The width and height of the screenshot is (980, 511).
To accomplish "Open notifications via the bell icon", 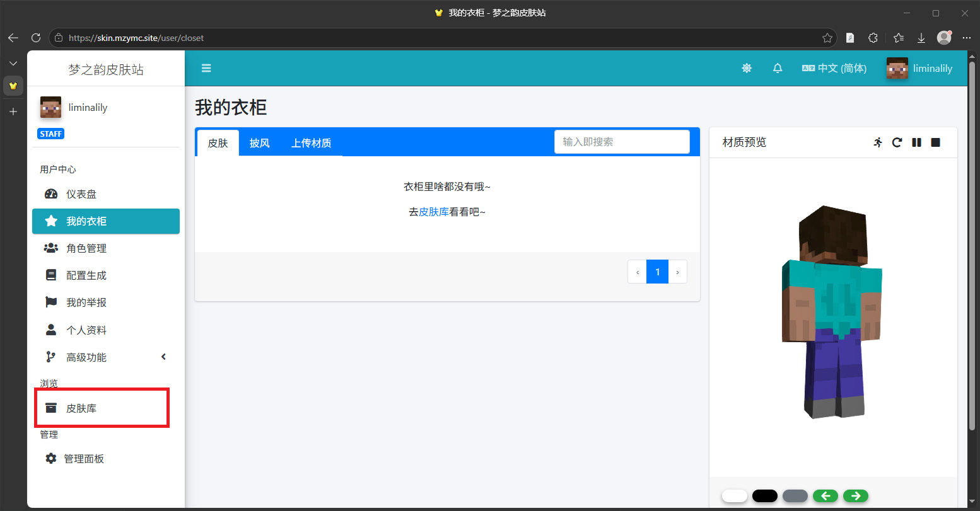I will point(778,68).
